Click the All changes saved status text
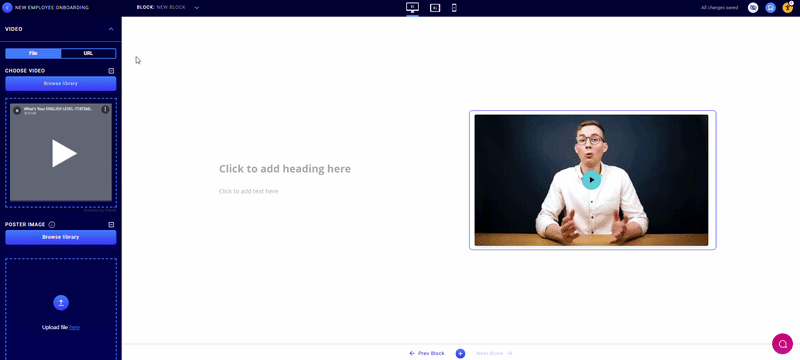The height and width of the screenshot is (360, 800). (719, 8)
